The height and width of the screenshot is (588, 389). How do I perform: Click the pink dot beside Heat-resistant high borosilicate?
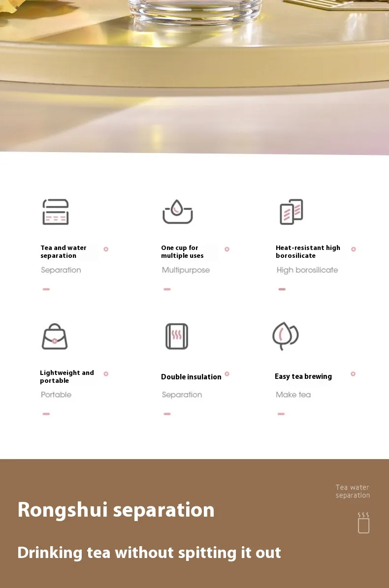point(354,249)
